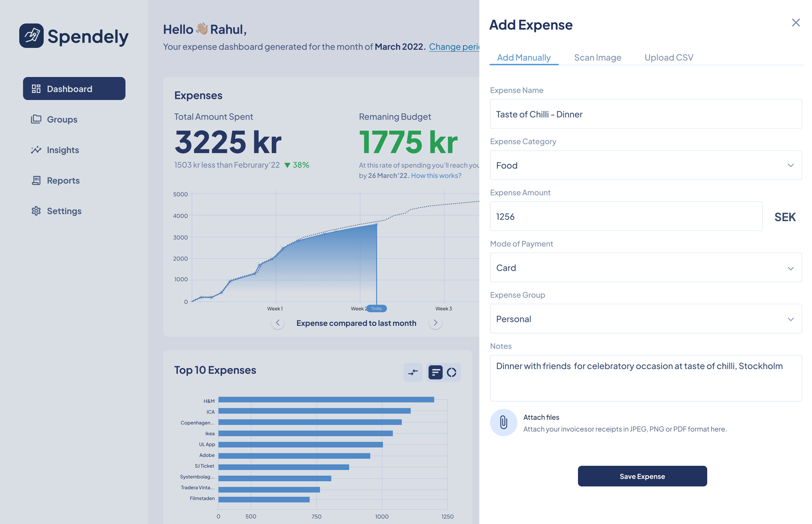
Task: Open Insights in the sidebar
Action: (x=74, y=150)
